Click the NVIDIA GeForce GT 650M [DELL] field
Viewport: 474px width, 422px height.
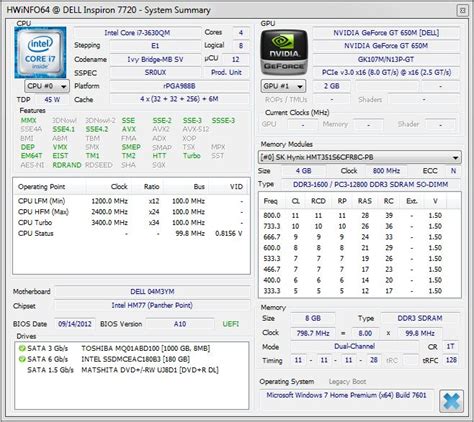click(386, 33)
